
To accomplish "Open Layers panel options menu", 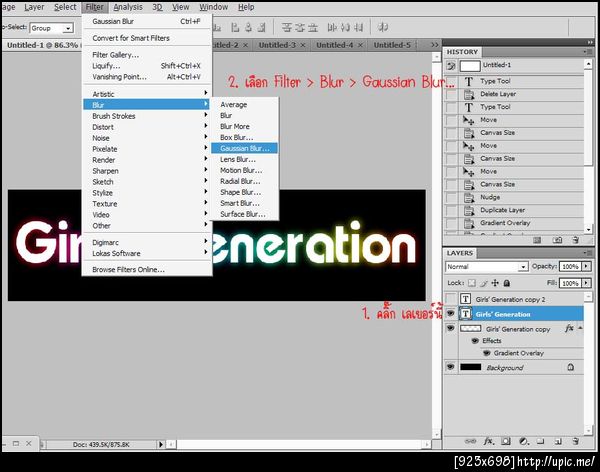I will point(587,253).
